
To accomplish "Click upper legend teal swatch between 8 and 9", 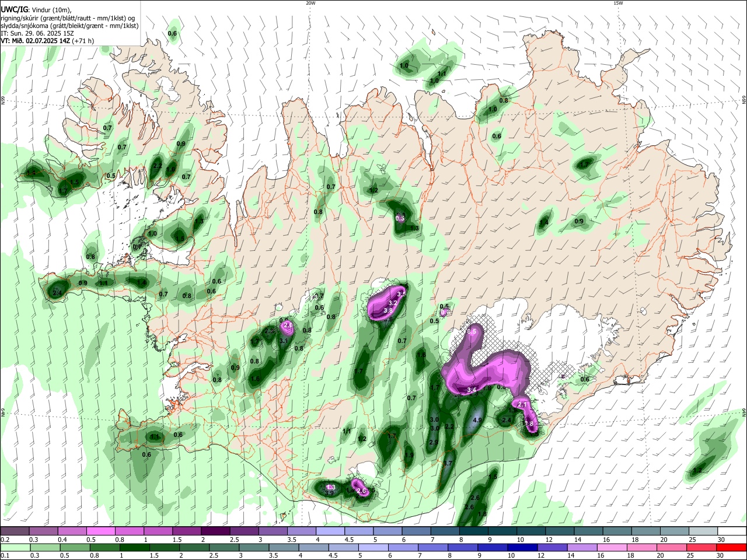I will click(x=474, y=531).
